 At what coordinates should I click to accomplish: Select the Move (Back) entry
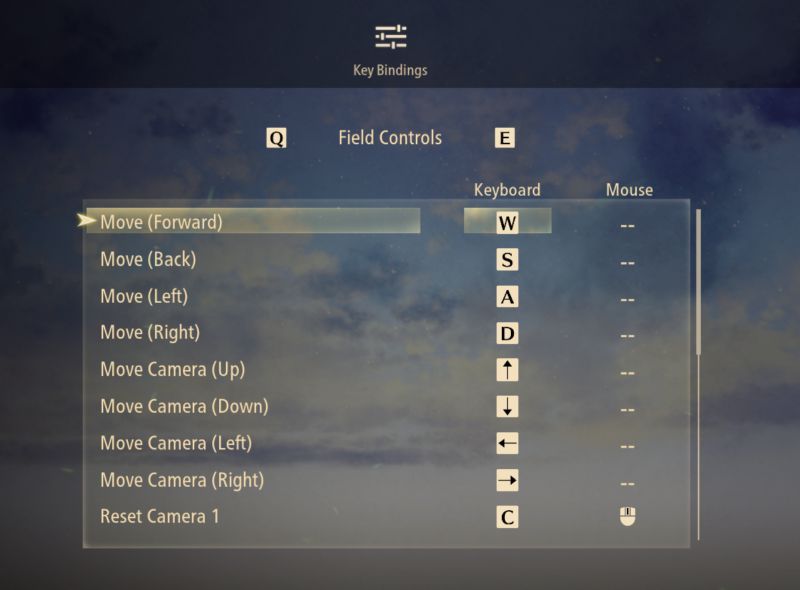148,259
